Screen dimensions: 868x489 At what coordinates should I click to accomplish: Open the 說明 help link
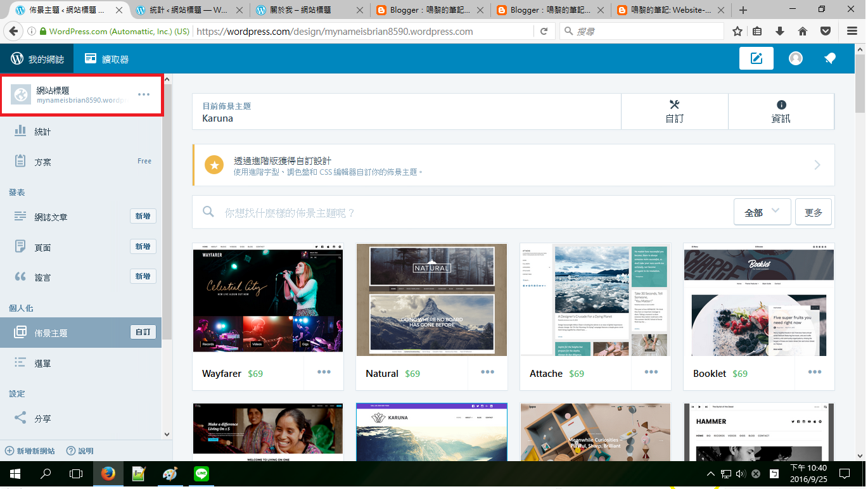tap(80, 451)
